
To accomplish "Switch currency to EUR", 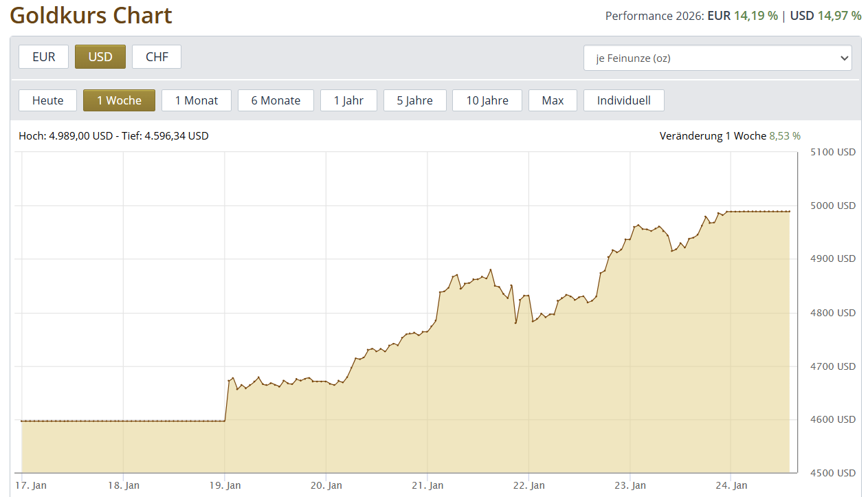I will (x=43, y=57).
